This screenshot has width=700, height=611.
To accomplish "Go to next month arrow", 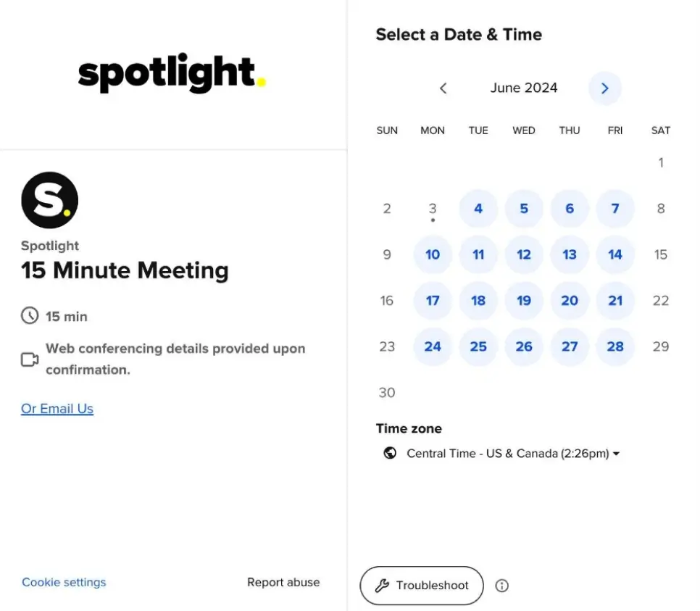I will click(x=604, y=88).
